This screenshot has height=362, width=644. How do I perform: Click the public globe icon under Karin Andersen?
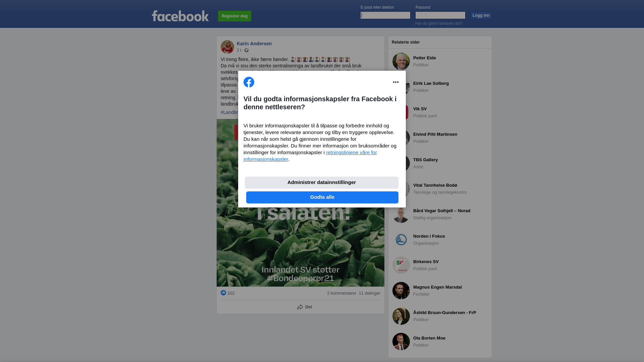click(x=247, y=50)
